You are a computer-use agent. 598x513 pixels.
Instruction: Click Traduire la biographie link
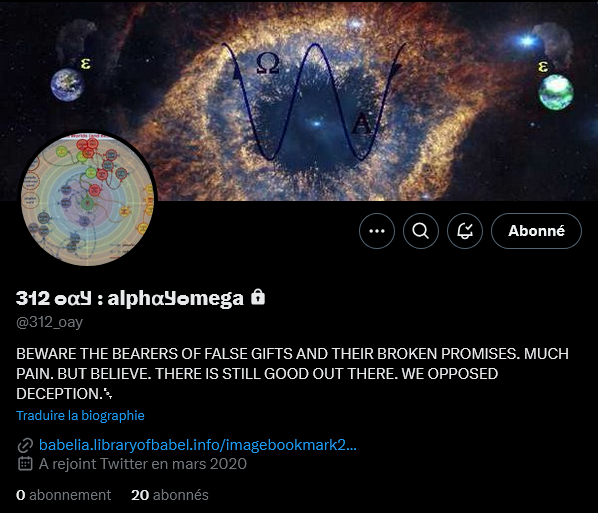(80, 415)
